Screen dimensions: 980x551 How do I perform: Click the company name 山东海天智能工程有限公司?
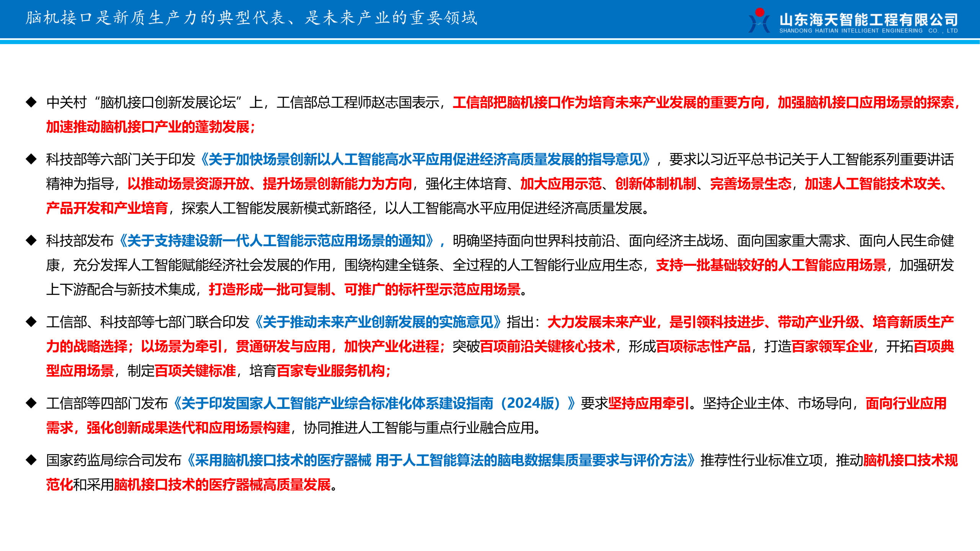pos(869,19)
